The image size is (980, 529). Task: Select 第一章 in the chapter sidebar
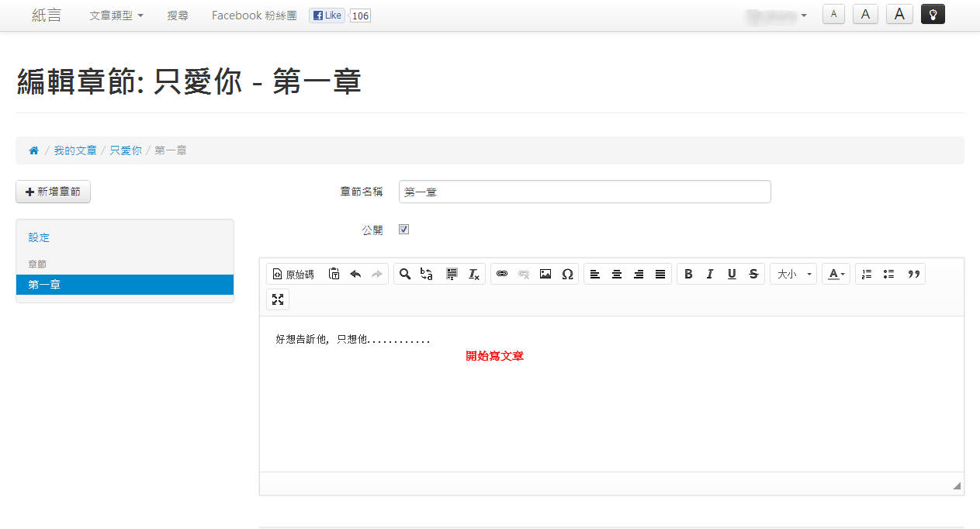[x=124, y=285]
